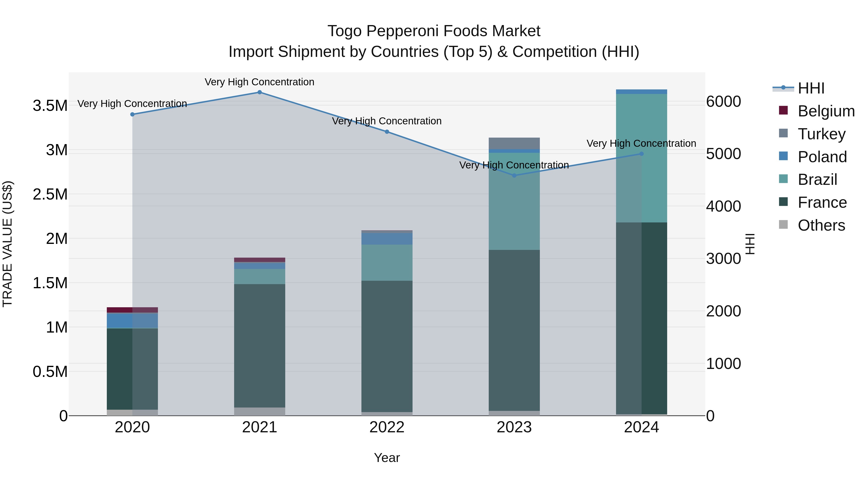868x488 pixels.
Task: Click the France dark green legend swatch
Action: coord(783,201)
